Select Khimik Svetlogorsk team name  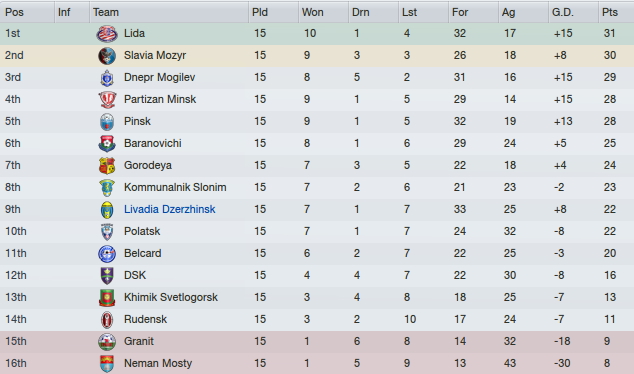pyautogui.click(x=171, y=297)
